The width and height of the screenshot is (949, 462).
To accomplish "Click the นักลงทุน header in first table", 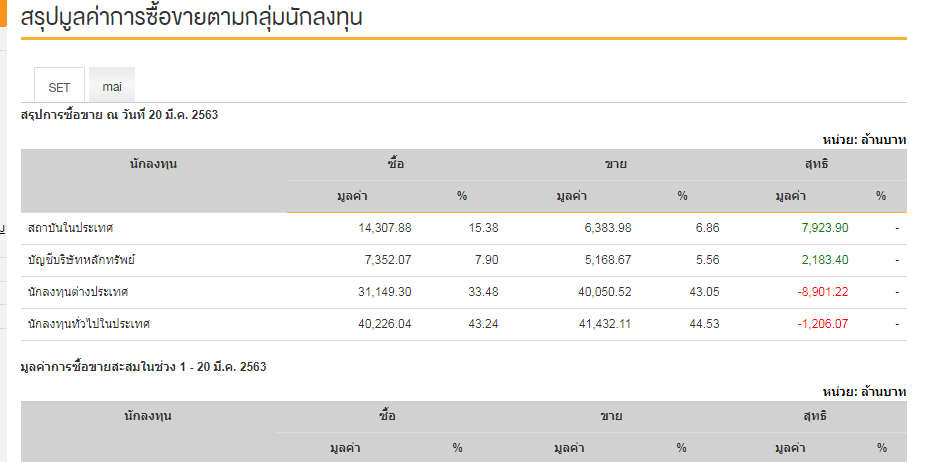I will pyautogui.click(x=153, y=163).
